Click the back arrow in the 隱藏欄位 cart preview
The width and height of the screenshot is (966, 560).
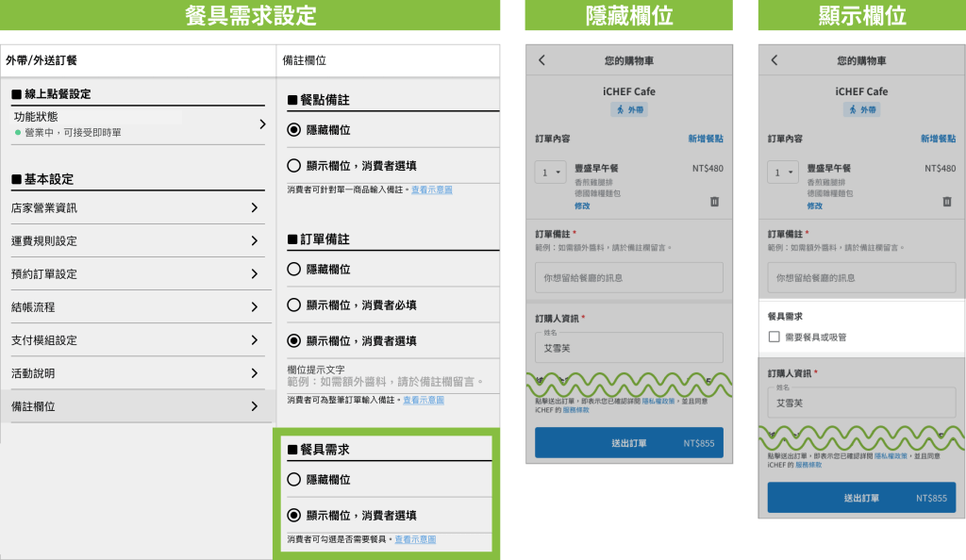[541, 60]
